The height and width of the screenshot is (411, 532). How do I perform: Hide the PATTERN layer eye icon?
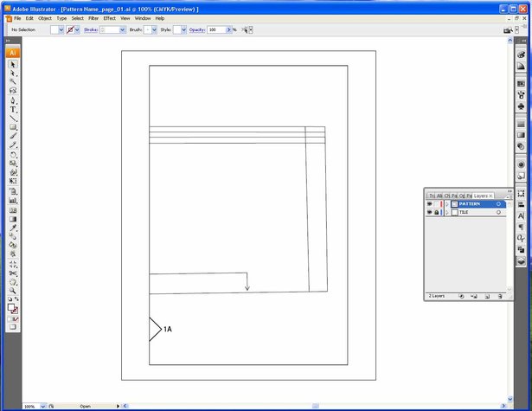coord(430,204)
